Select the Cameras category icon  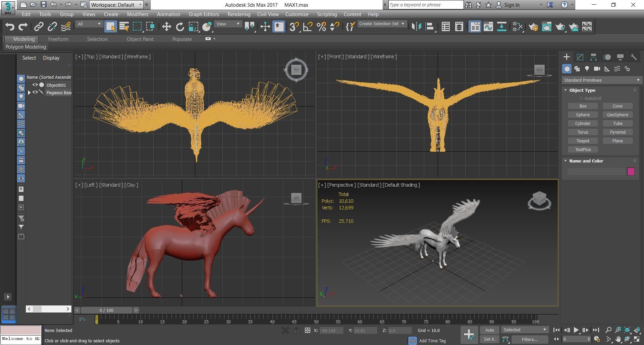[597, 69]
